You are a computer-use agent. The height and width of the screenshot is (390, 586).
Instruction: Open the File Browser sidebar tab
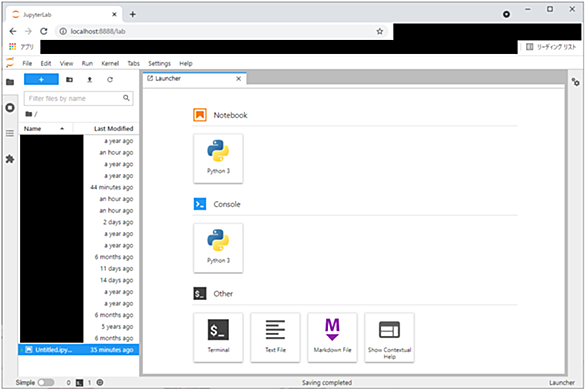pos(10,82)
